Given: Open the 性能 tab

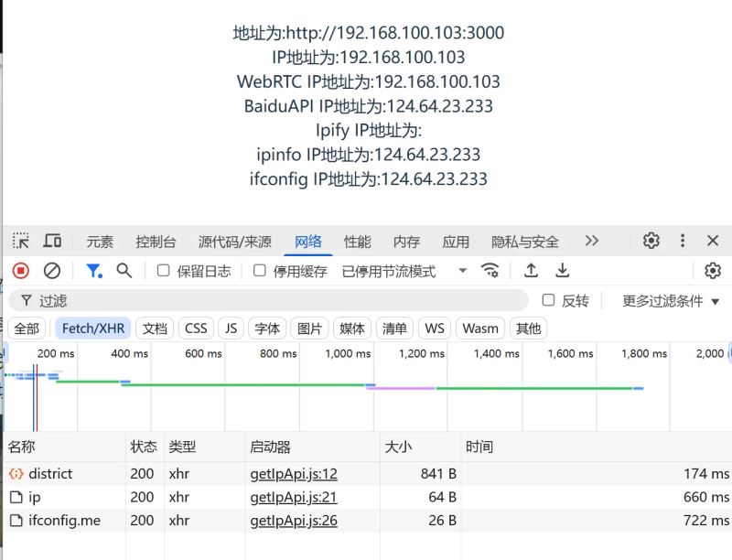Looking at the screenshot, I should tap(358, 242).
